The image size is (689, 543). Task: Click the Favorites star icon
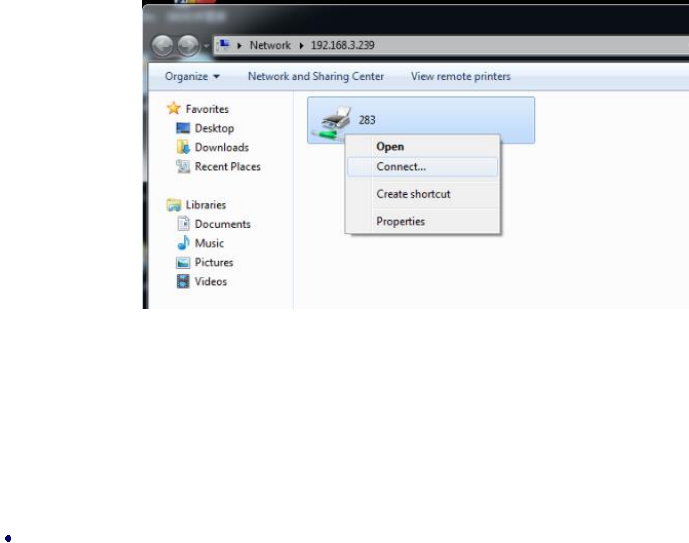174,108
